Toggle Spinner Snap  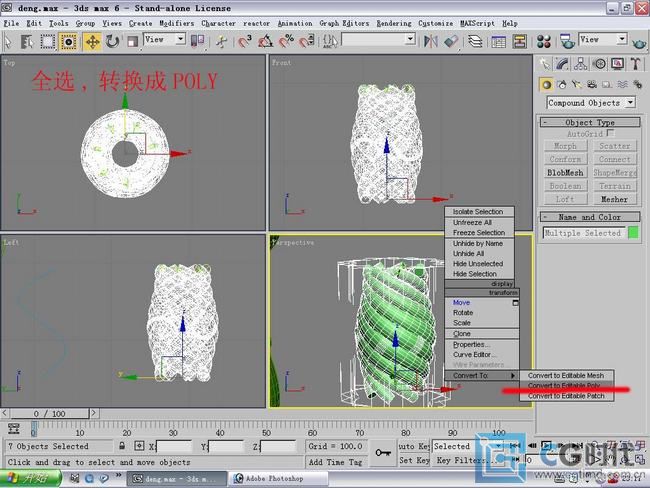pyautogui.click(x=307, y=41)
